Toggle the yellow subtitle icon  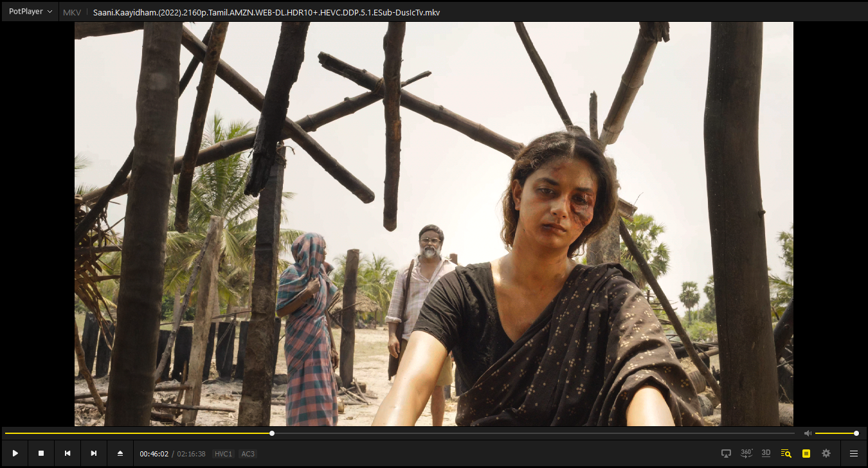806,453
